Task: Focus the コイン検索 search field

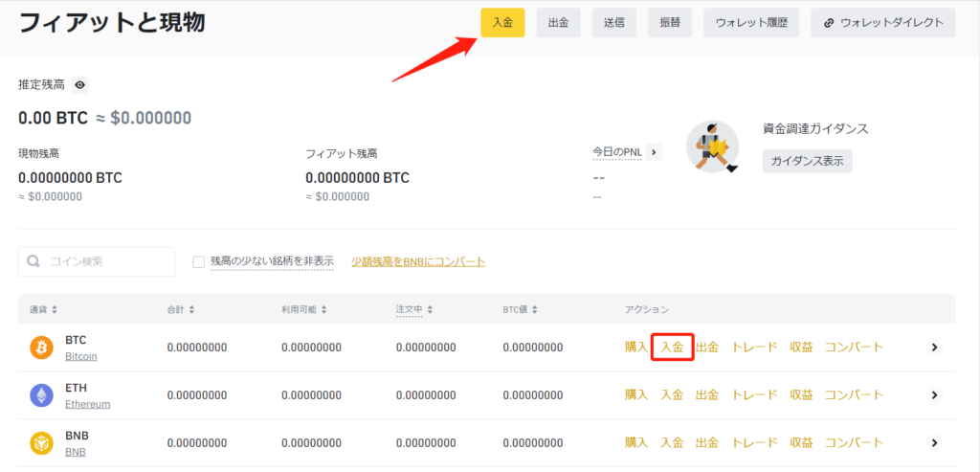Action: click(97, 262)
